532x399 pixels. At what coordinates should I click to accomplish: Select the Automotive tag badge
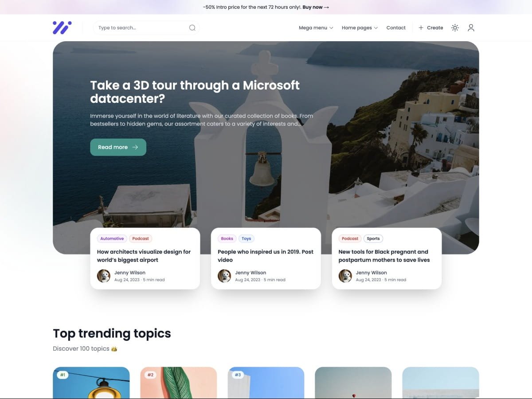coord(112,239)
